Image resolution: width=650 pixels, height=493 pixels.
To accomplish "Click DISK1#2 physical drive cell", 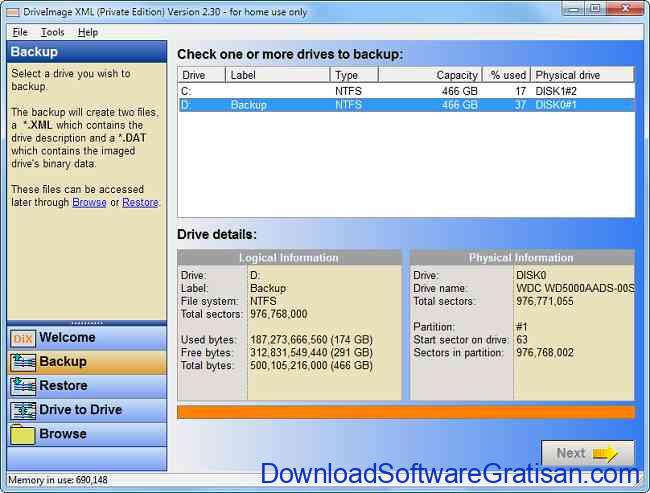I will (556, 91).
